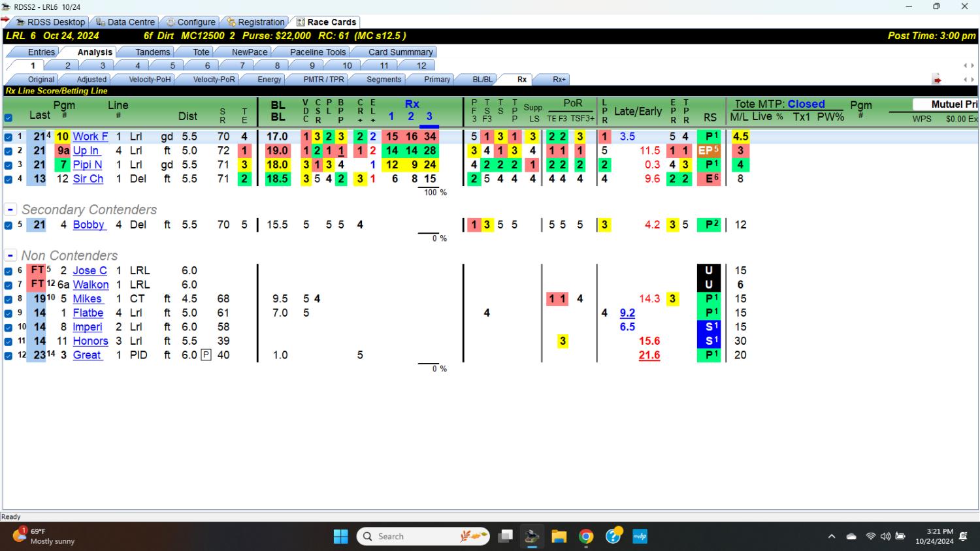
Task: Open horse link Sir Ch
Action: click(x=88, y=179)
